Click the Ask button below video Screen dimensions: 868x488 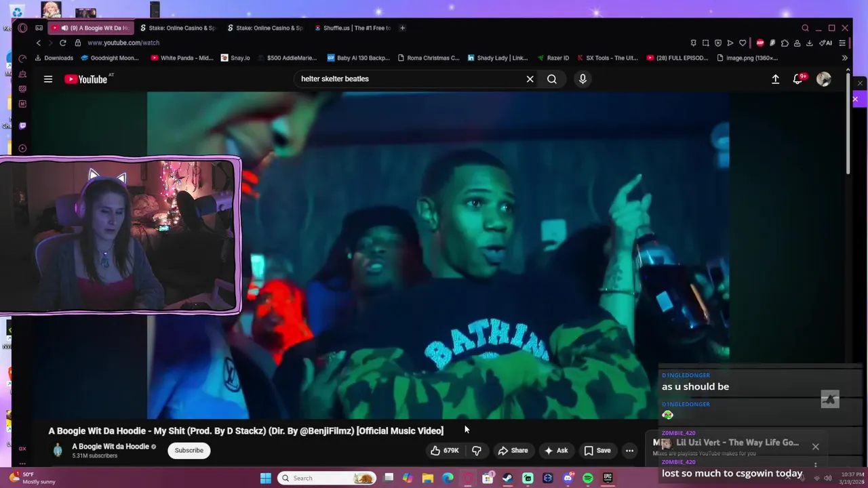coord(556,451)
